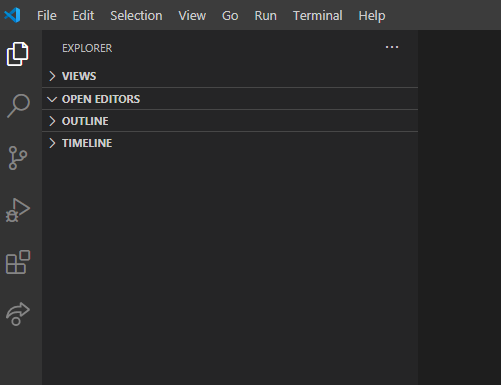501x385 pixels.
Task: Open Explorer's Views and More Actions ellipsis
Action: [x=392, y=47]
